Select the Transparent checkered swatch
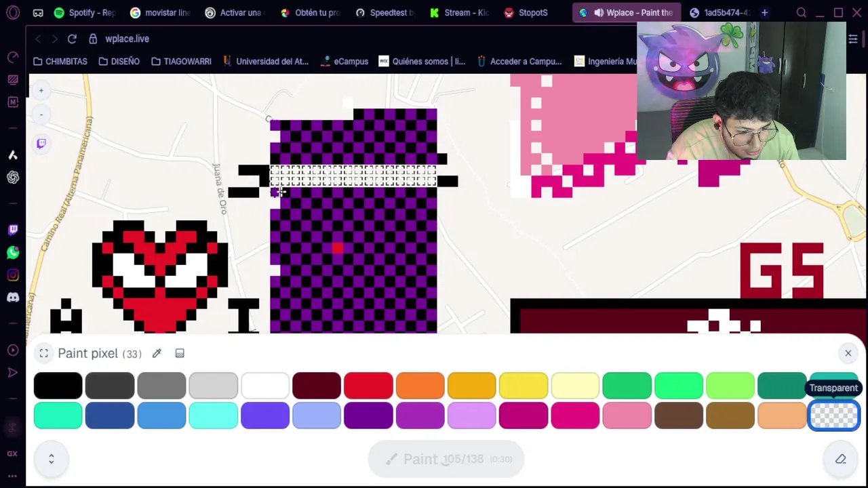This screenshot has width=868, height=488. 833,415
